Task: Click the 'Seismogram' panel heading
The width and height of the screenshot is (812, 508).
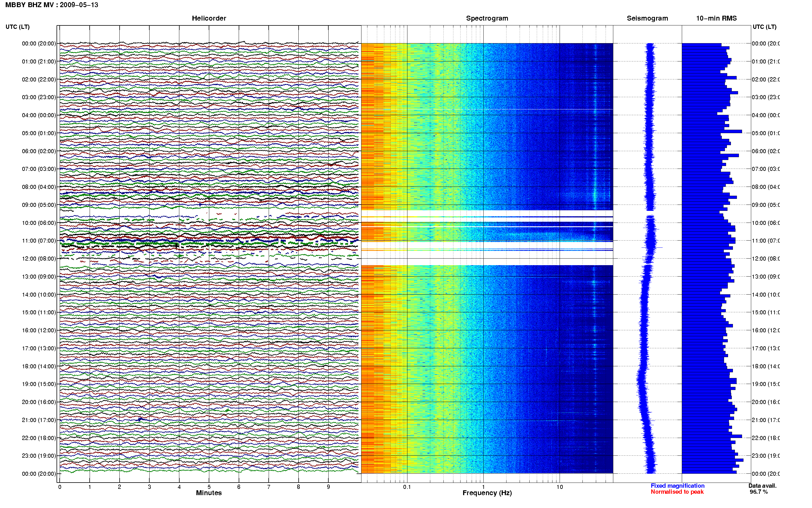Action: (x=647, y=19)
